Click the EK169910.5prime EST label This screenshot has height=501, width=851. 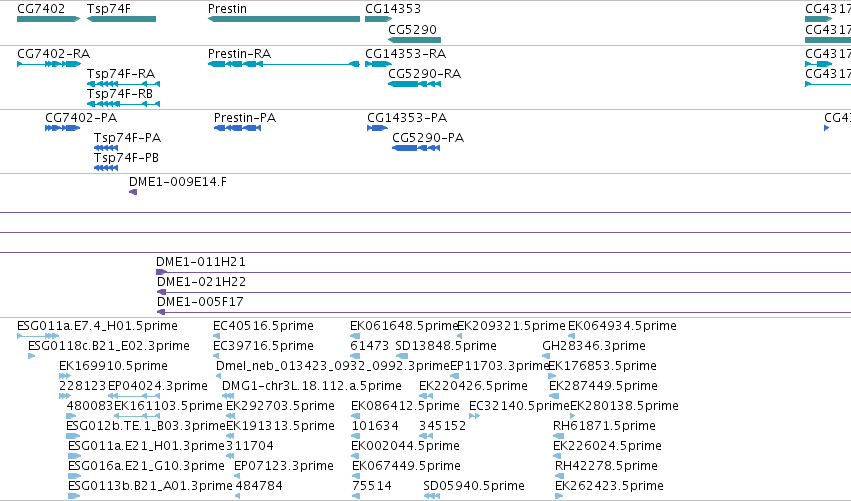click(x=113, y=366)
